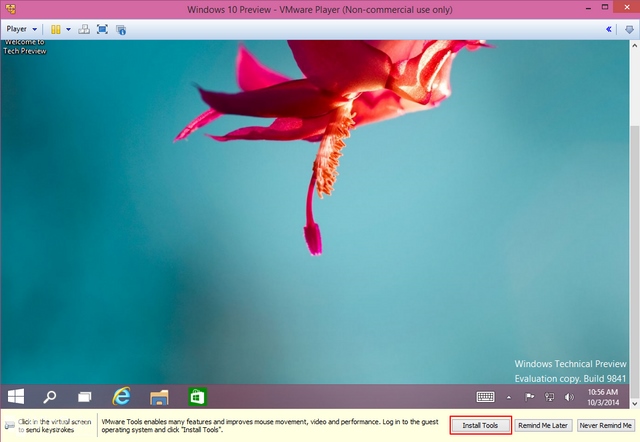
Task: Click the network tray icon
Action: pos(549,397)
